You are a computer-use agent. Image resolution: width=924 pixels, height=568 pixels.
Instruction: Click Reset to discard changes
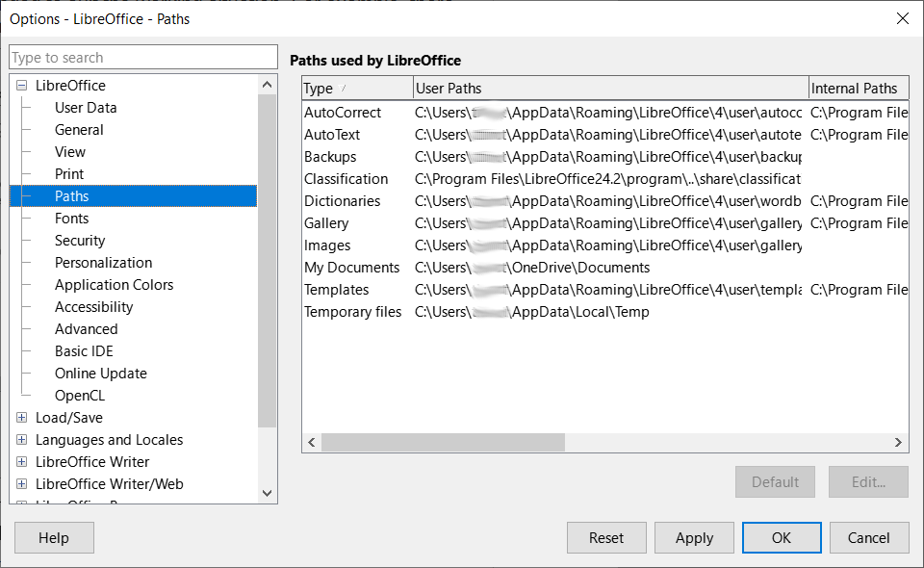(606, 537)
